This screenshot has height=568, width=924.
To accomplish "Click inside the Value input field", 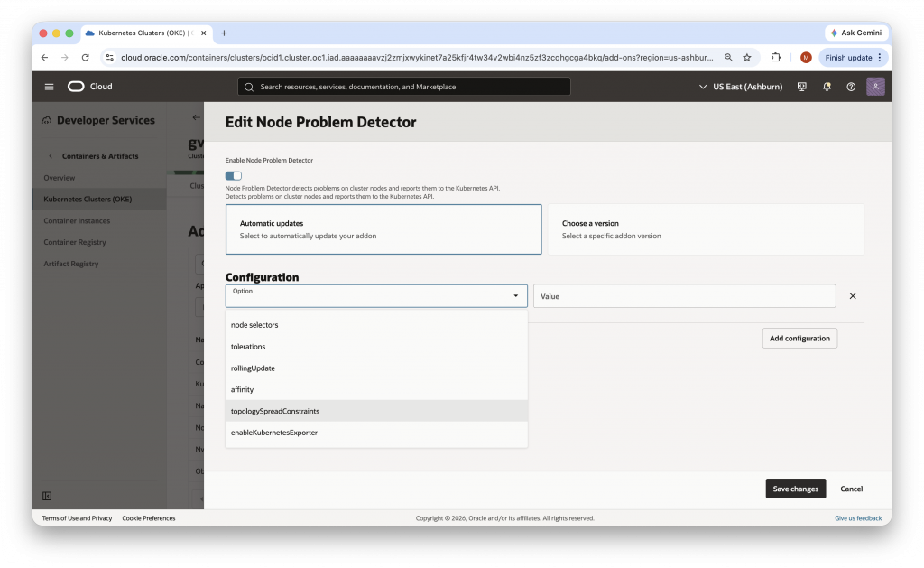I will (684, 295).
